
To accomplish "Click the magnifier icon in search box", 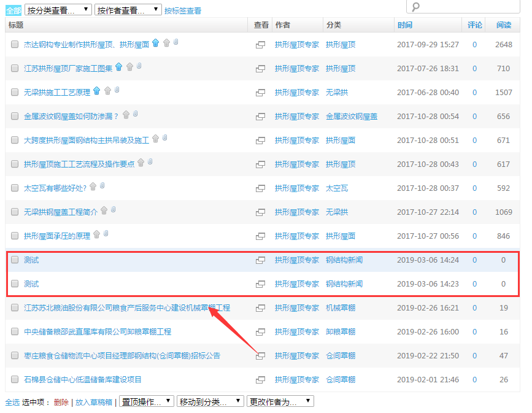I will pos(416,7).
